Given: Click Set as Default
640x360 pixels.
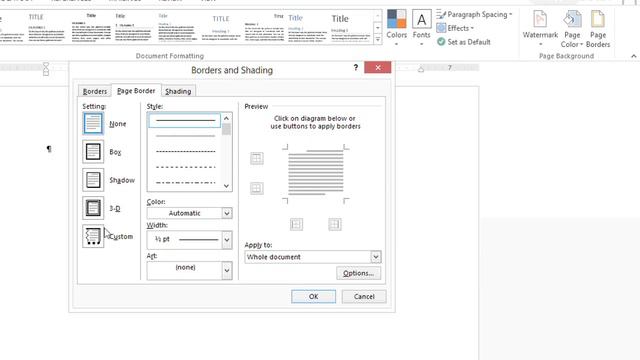Looking at the screenshot, I should [464, 42].
